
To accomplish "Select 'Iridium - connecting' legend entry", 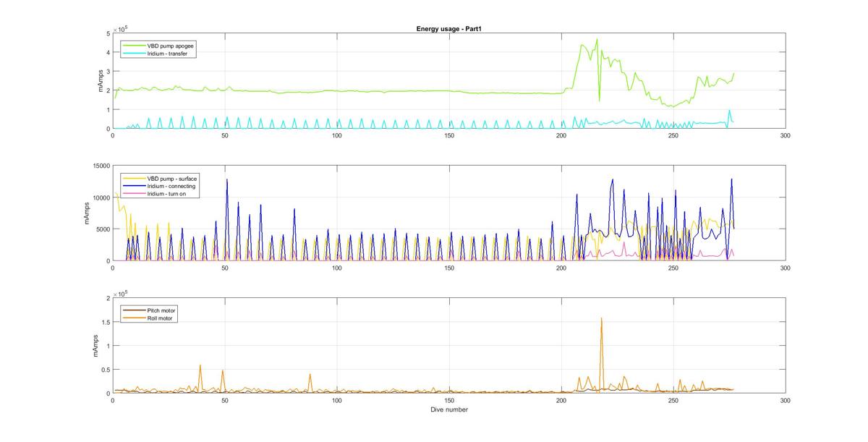I will click(x=171, y=186).
